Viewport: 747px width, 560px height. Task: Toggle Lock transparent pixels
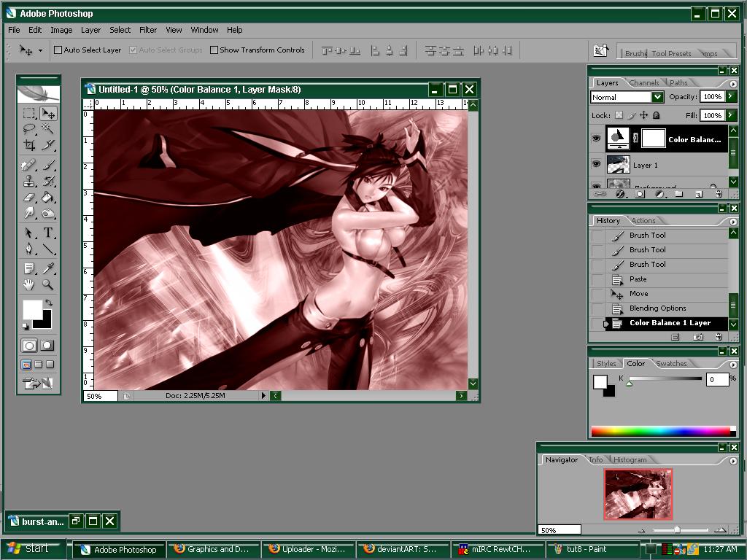click(x=619, y=114)
